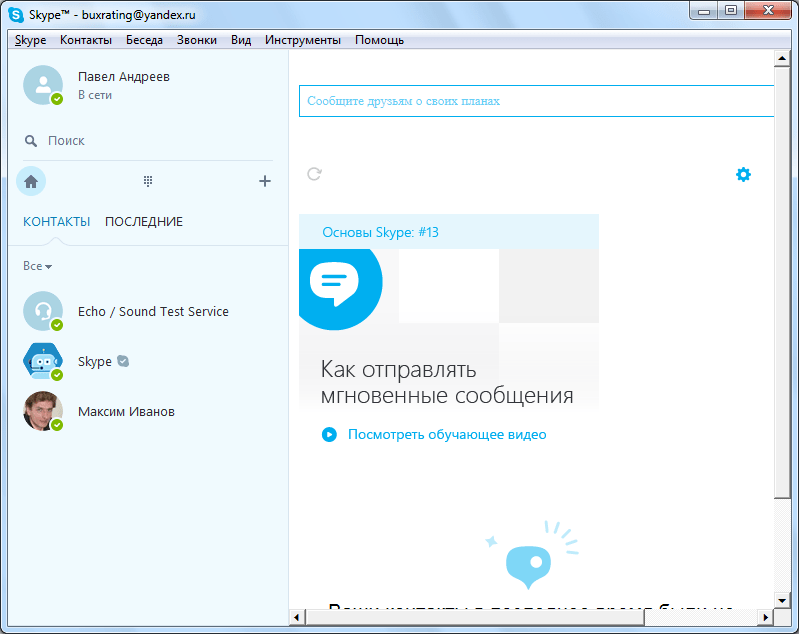Click the Skype bot avatar

[43, 361]
